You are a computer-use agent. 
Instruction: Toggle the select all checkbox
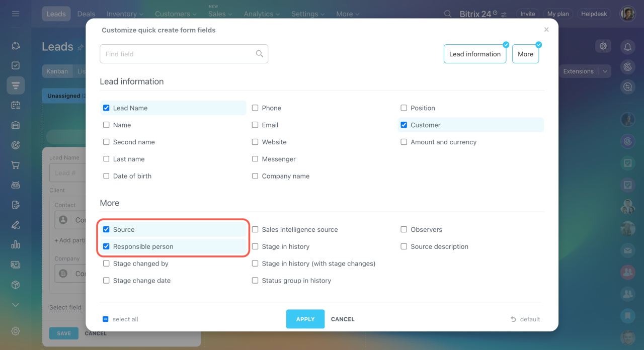coord(106,319)
